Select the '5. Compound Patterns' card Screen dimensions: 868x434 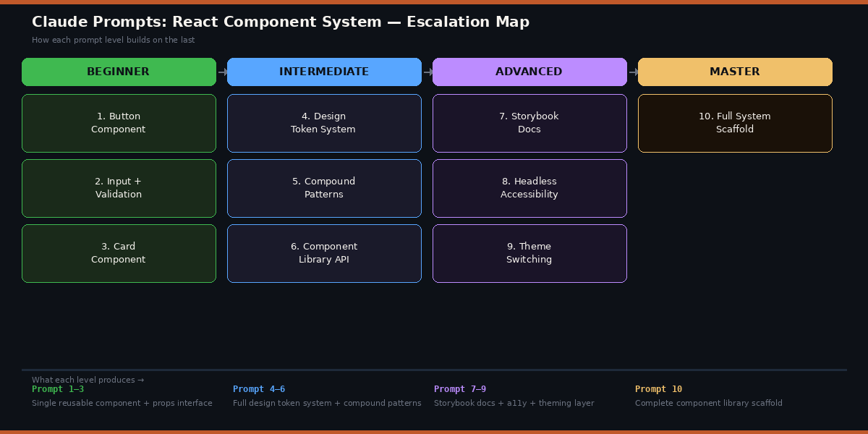point(324,188)
